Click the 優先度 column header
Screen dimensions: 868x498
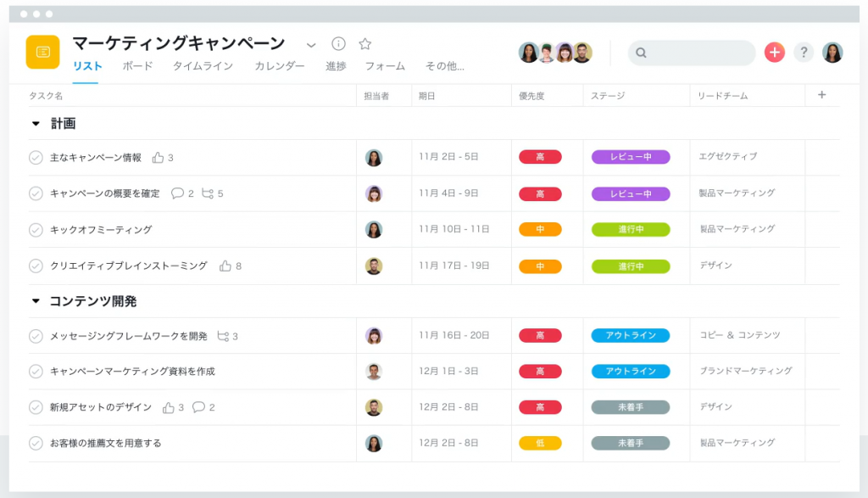click(531, 96)
